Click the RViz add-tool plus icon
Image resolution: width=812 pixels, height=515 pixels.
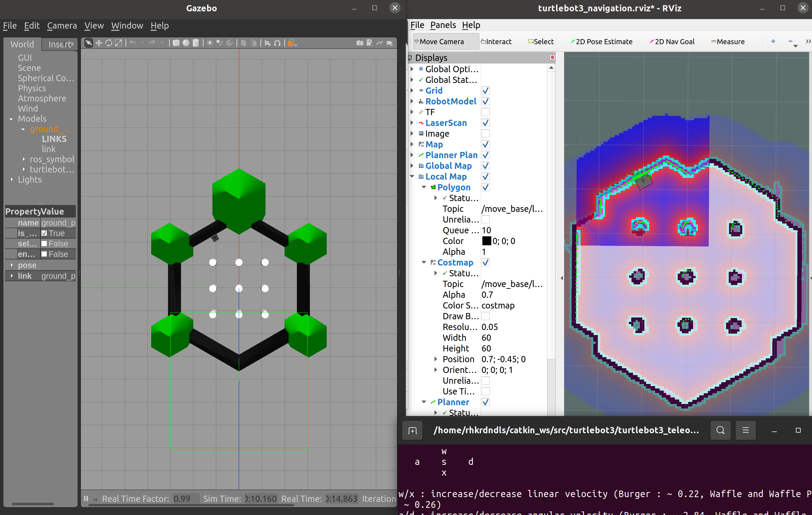tap(773, 41)
